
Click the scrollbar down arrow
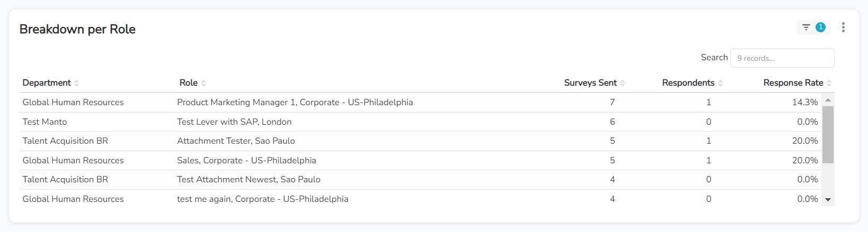click(828, 200)
